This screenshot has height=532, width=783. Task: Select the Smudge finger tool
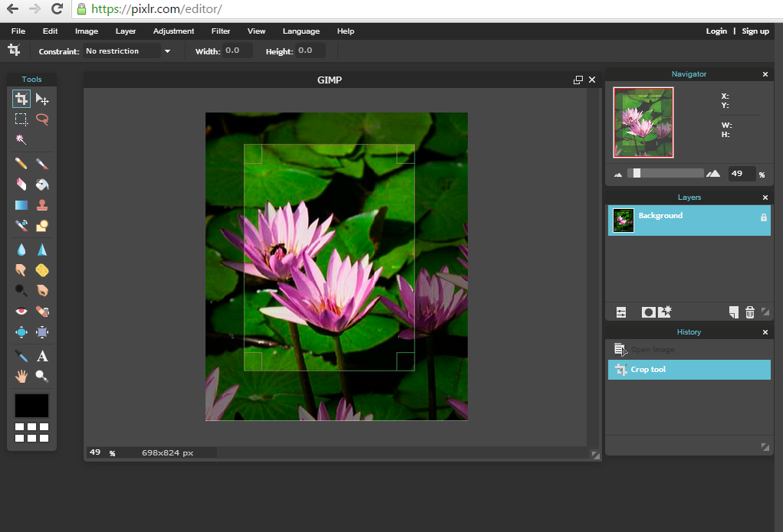(x=21, y=270)
